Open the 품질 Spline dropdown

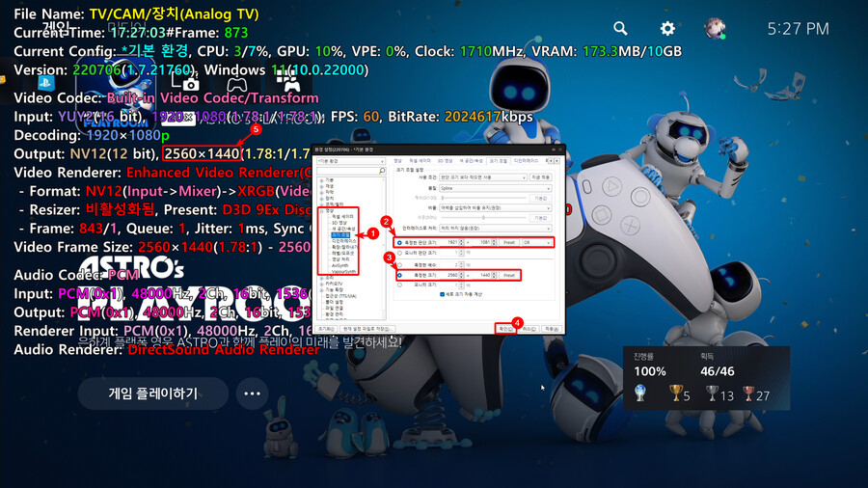[x=496, y=188]
